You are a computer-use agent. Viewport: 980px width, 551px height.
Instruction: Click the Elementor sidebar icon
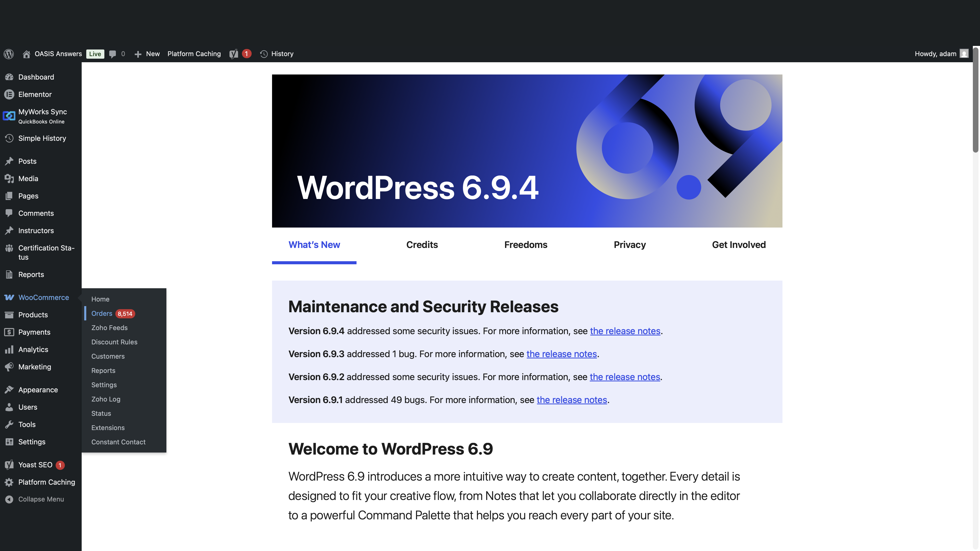[x=9, y=94]
